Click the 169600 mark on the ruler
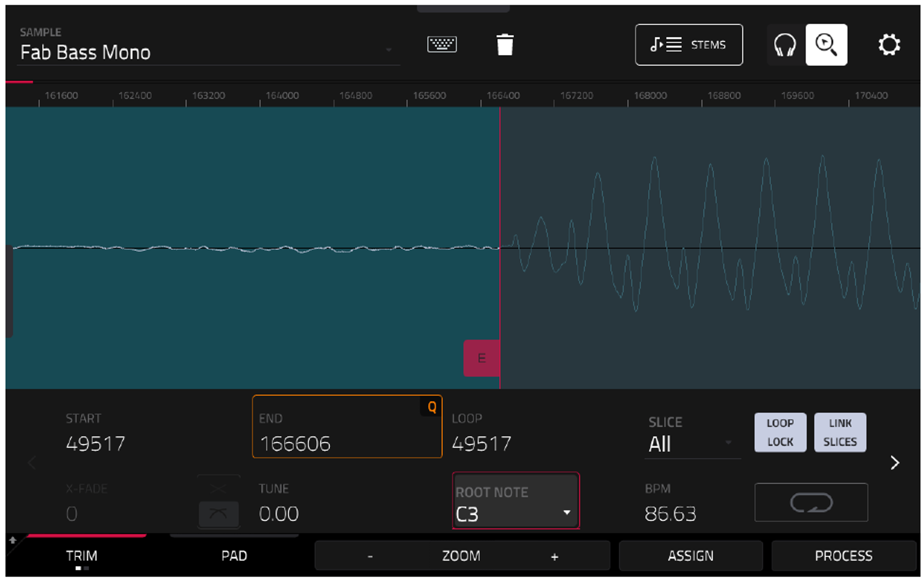The width and height of the screenshot is (924, 583). tap(797, 95)
